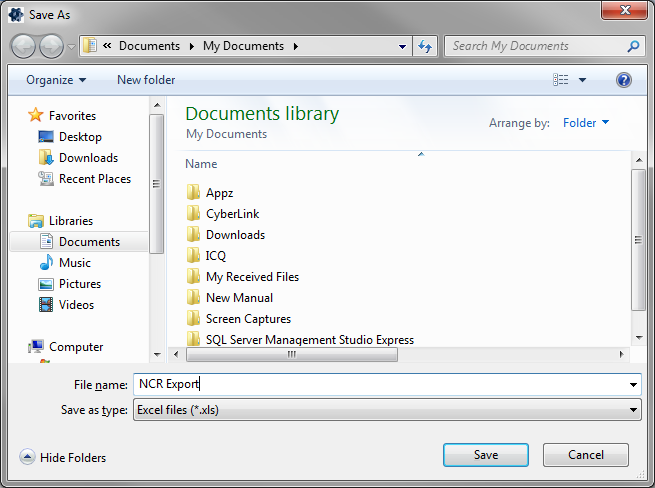The width and height of the screenshot is (655, 488).
Task: Open the CyberLink folder
Action: coord(231,214)
